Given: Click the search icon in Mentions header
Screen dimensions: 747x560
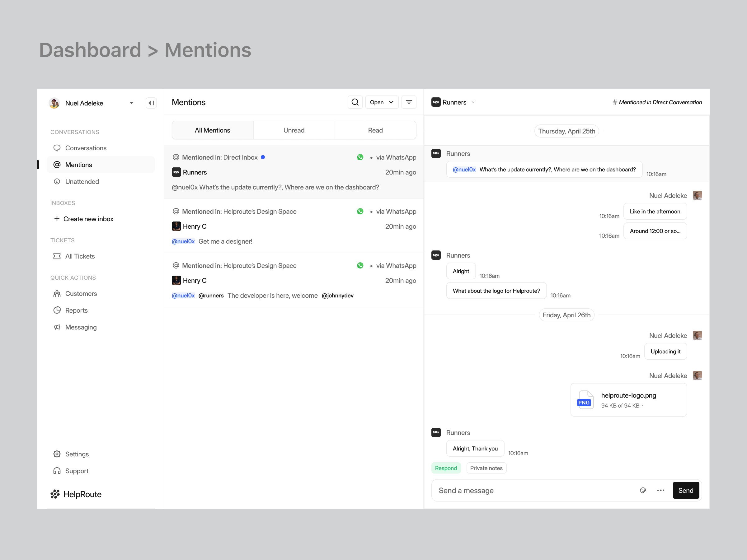Looking at the screenshot, I should (x=355, y=102).
